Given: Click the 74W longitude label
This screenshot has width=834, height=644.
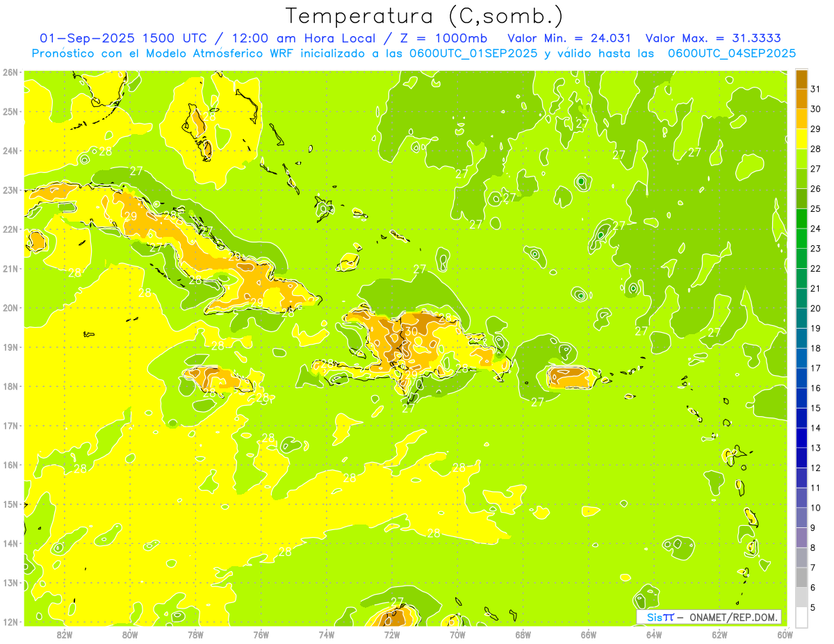Looking at the screenshot, I should 327,634.
